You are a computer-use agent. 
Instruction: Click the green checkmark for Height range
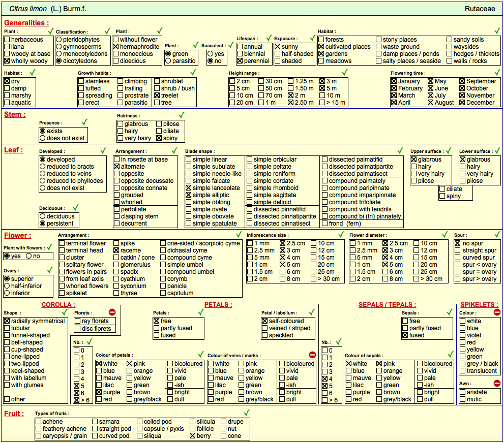345,73
